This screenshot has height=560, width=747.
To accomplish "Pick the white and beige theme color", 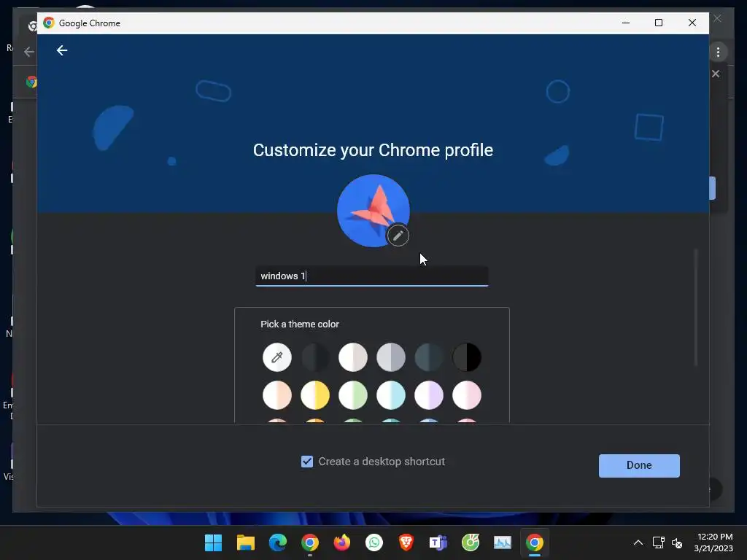I will pyautogui.click(x=353, y=357).
